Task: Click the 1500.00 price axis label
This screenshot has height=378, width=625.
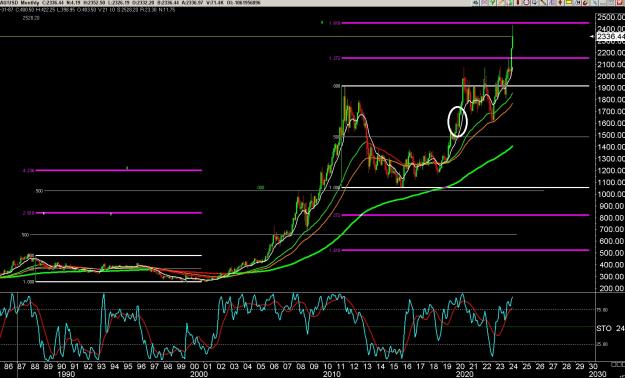Action: [611, 135]
